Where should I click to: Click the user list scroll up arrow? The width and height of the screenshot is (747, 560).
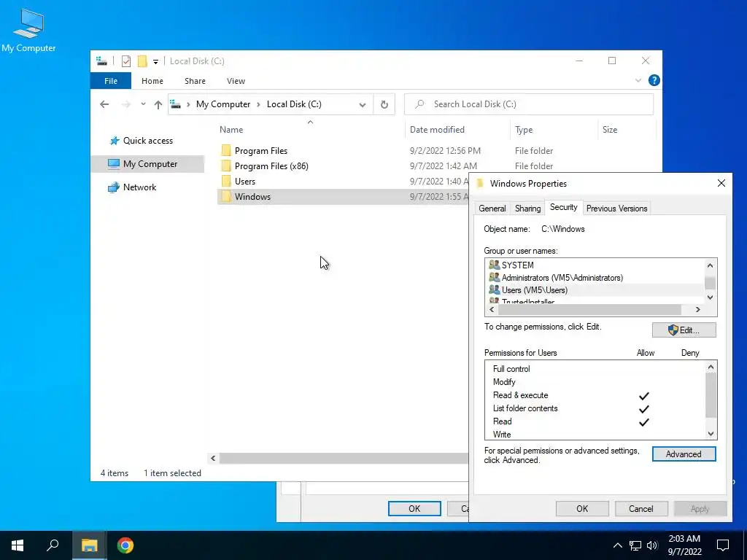click(710, 265)
